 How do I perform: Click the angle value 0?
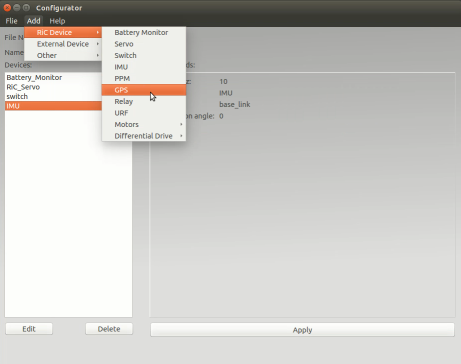[x=221, y=116]
